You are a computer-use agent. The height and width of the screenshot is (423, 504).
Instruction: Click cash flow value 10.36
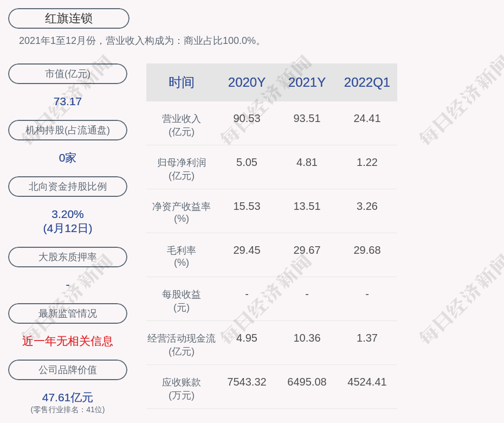[x=307, y=338]
